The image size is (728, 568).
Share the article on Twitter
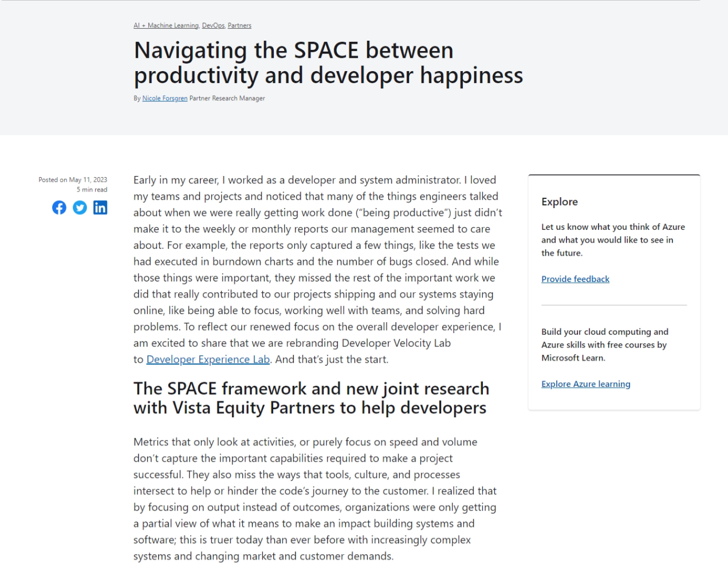[x=80, y=207]
